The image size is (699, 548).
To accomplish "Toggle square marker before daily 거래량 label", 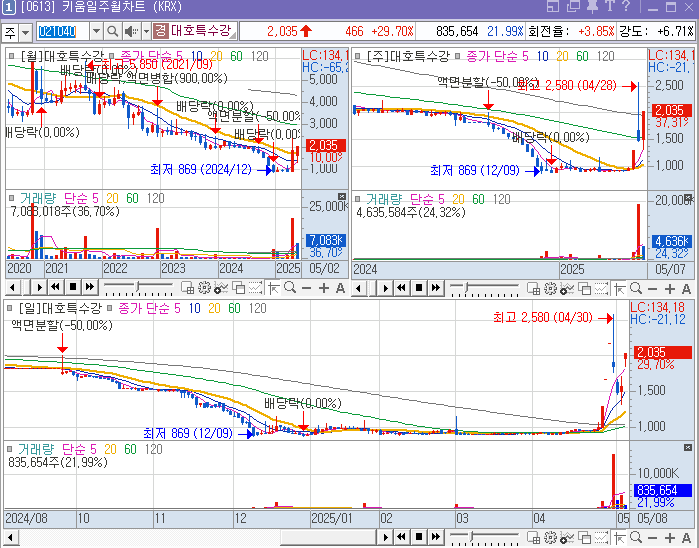I will (10, 449).
